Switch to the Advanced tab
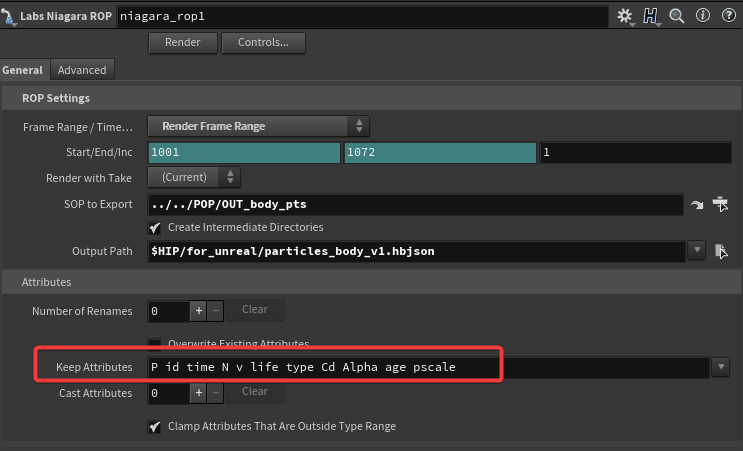 coord(82,70)
